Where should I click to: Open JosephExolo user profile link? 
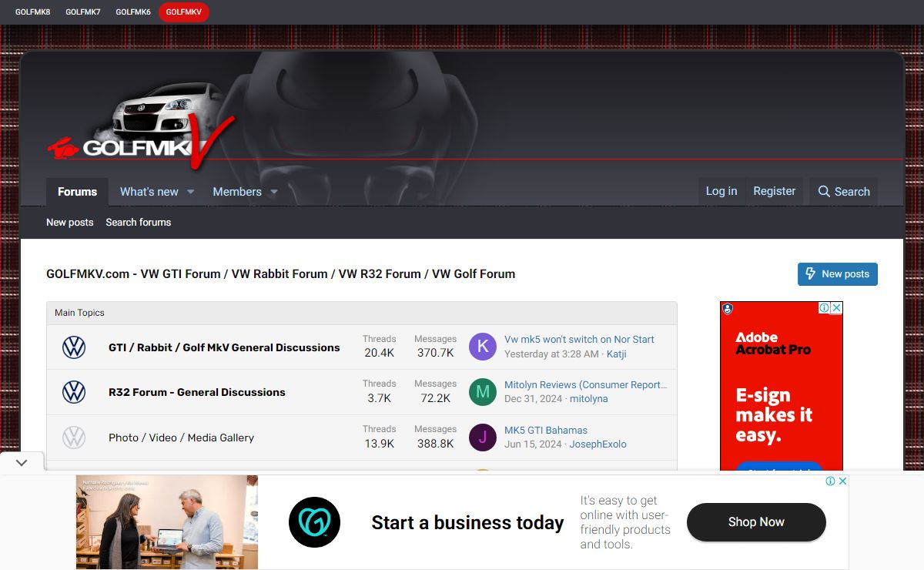[598, 444]
